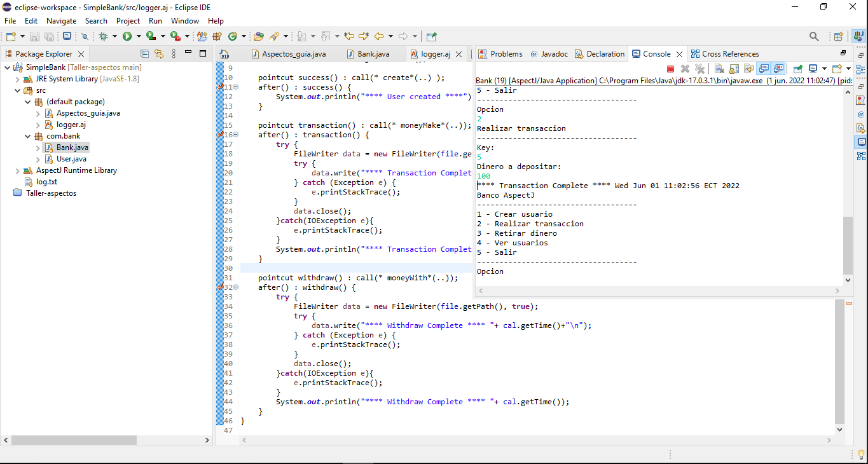This screenshot has height=464, width=868.
Task: Click the New Java Class icon
Action: coord(233,36)
